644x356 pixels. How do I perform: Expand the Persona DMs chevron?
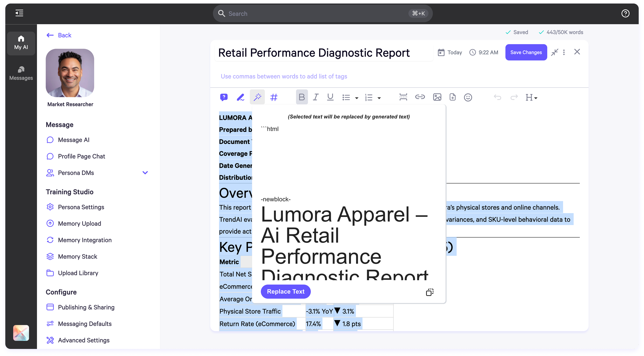click(145, 173)
